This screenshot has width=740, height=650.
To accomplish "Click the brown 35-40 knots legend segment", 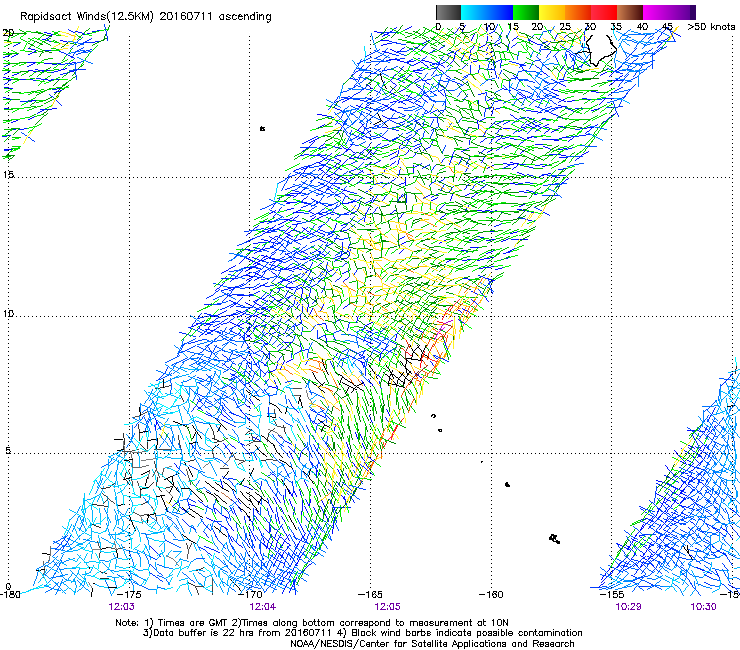I will (x=630, y=12).
